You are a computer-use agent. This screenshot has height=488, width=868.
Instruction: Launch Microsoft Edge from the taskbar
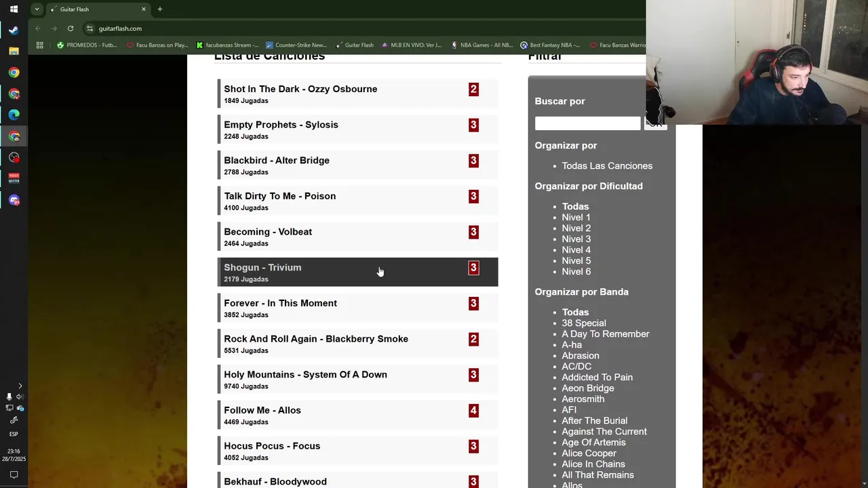[x=14, y=115]
